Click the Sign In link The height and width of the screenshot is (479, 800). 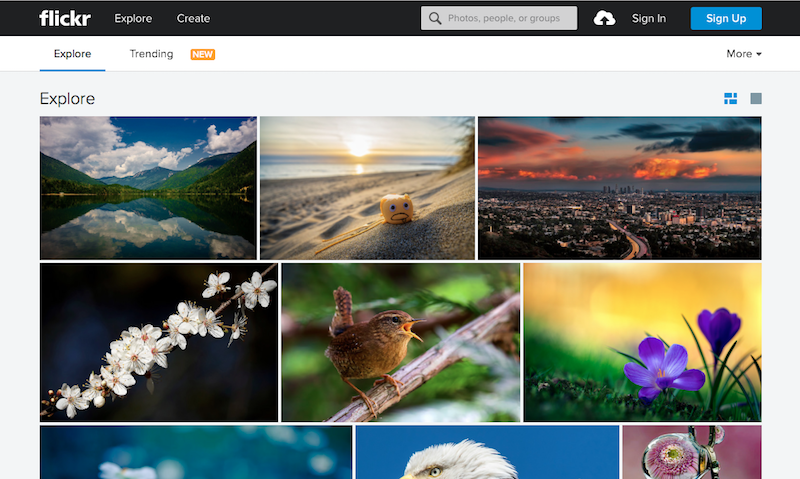(648, 18)
